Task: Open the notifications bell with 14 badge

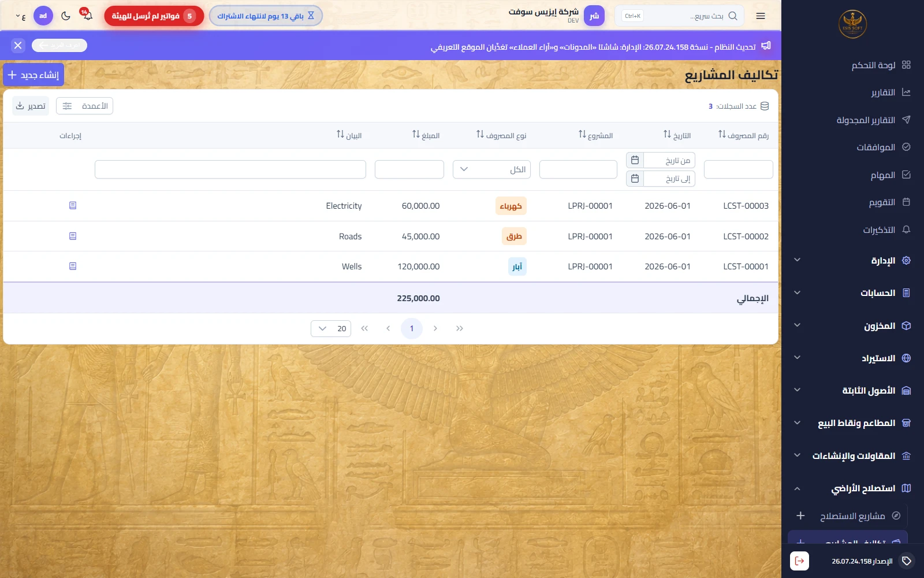Action: pos(87,15)
